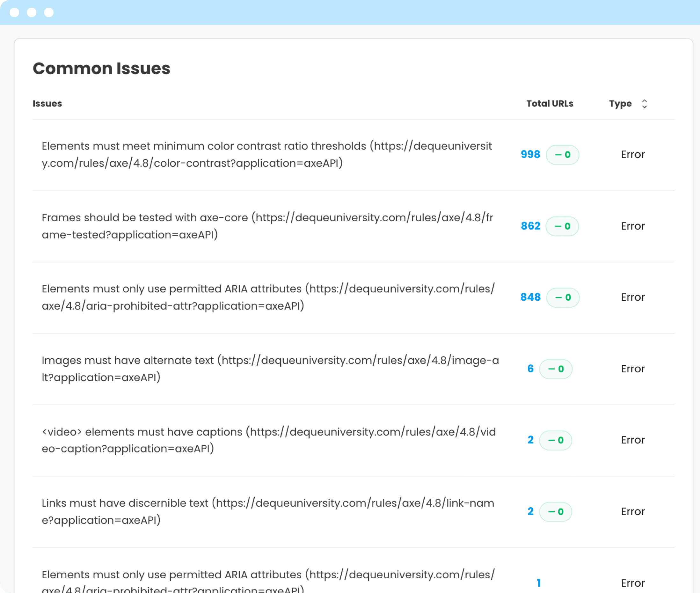Click the 6 total URLs count
Image resolution: width=700 pixels, height=593 pixels.
click(x=530, y=369)
